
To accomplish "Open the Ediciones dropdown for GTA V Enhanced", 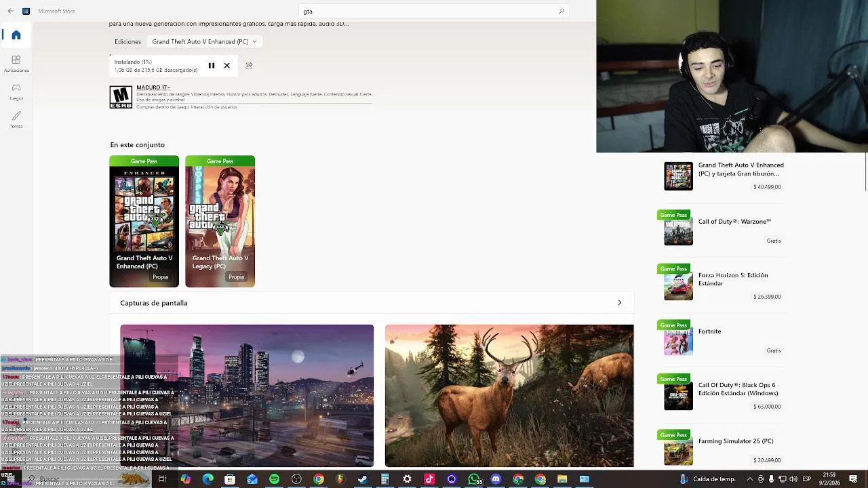I will [x=204, y=41].
